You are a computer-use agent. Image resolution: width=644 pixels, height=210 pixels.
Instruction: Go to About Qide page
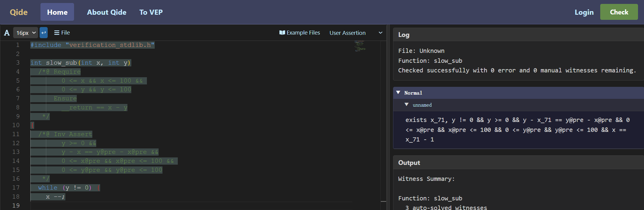106,12
